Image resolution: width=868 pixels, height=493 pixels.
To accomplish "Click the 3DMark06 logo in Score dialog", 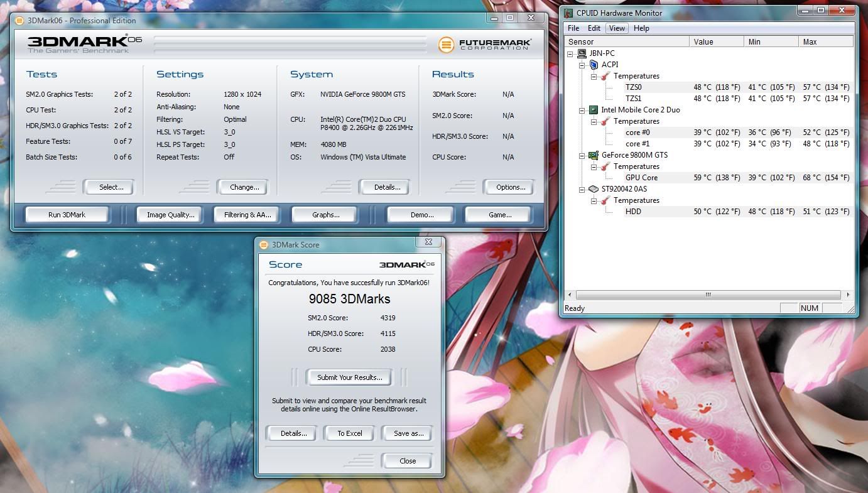I will pos(407,264).
